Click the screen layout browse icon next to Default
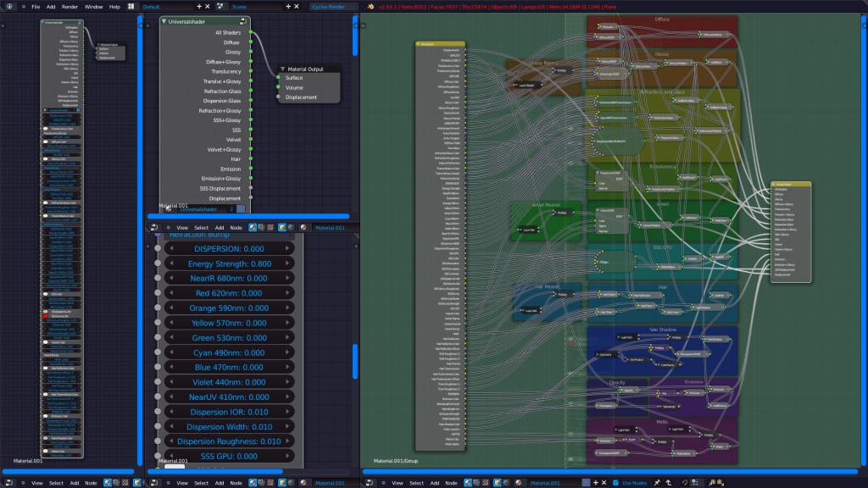Screen dimensions: 868x488 pyautogui.click(x=131, y=4)
